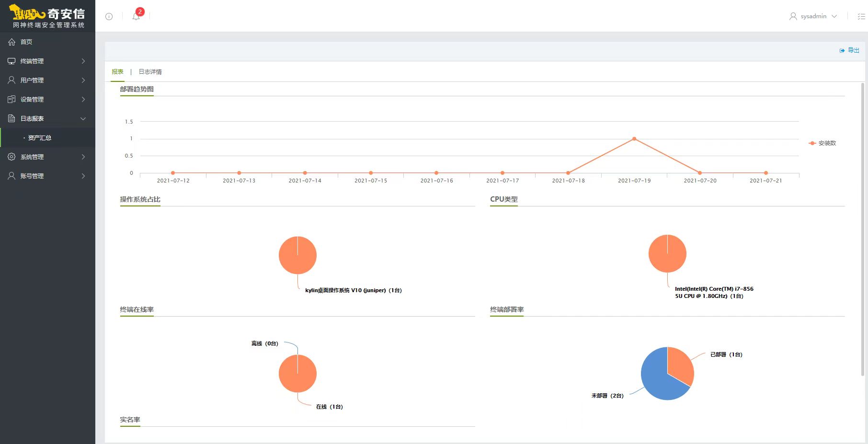Click the Qi An Xin logo
The image size is (868, 444).
click(47, 16)
